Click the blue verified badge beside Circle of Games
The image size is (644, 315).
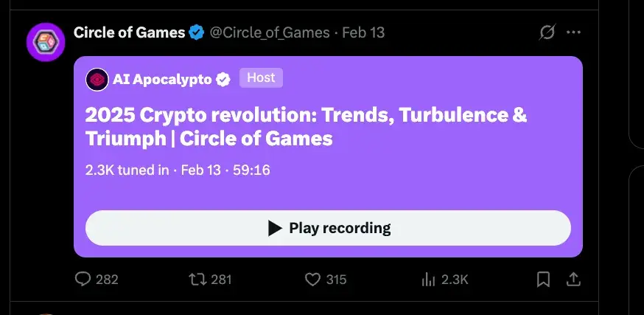coord(197,32)
